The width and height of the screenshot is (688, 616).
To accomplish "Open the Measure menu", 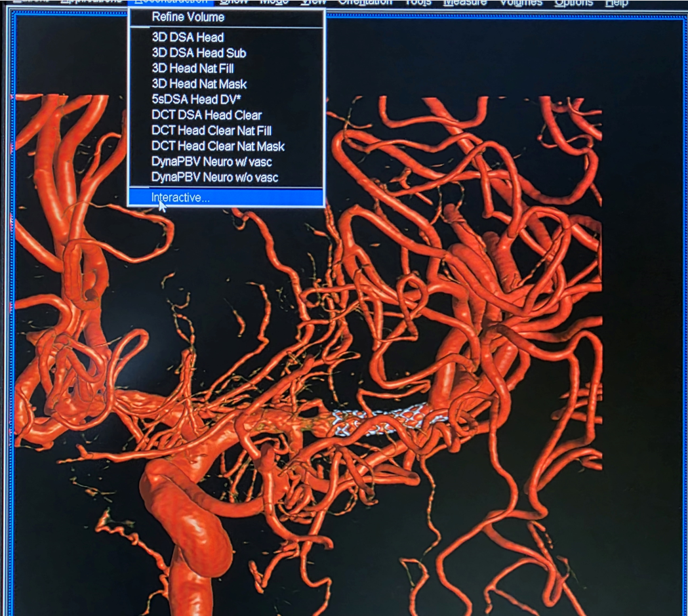I will pyautogui.click(x=464, y=3).
